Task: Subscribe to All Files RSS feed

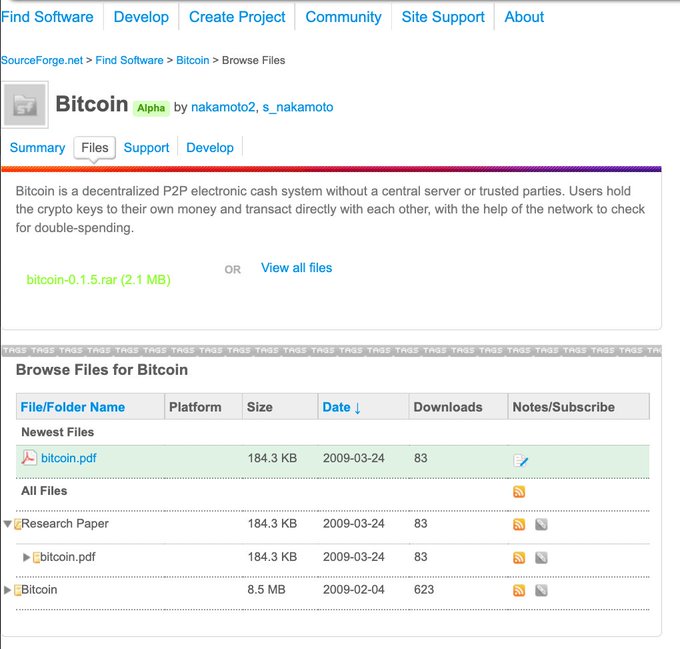Action: [x=519, y=492]
